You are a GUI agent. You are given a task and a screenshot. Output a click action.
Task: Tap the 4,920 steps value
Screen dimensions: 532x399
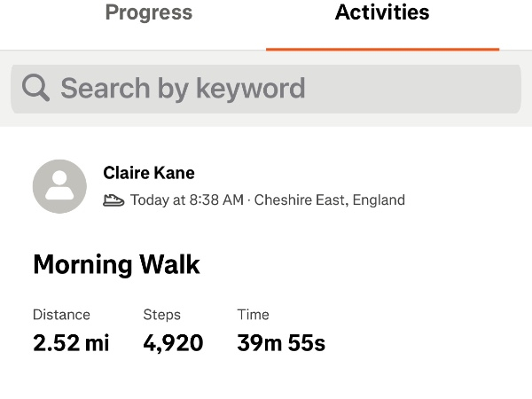[x=173, y=342]
